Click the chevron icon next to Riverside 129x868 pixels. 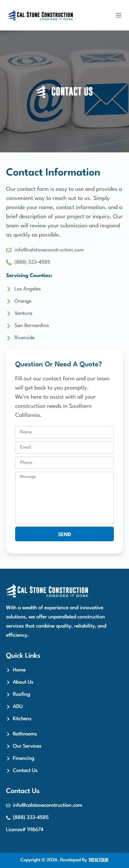[x=9, y=338]
